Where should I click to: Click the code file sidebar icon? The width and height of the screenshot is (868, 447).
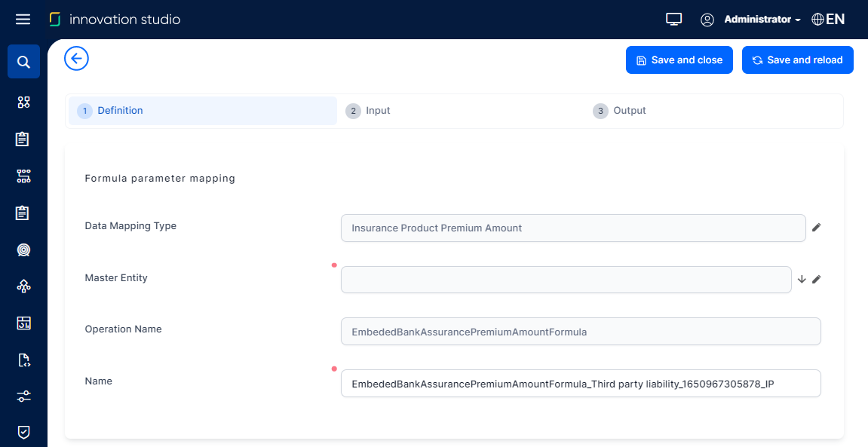23,360
